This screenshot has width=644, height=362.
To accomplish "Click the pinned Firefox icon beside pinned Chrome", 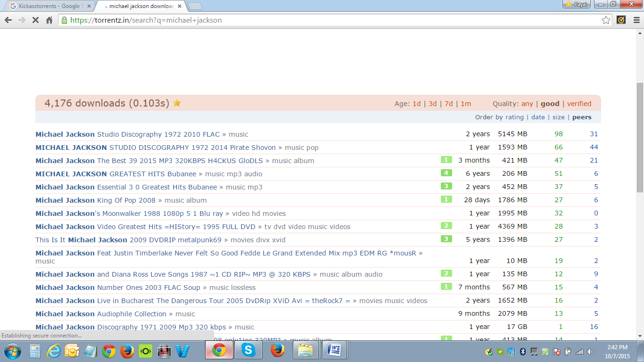I will pos(127,351).
